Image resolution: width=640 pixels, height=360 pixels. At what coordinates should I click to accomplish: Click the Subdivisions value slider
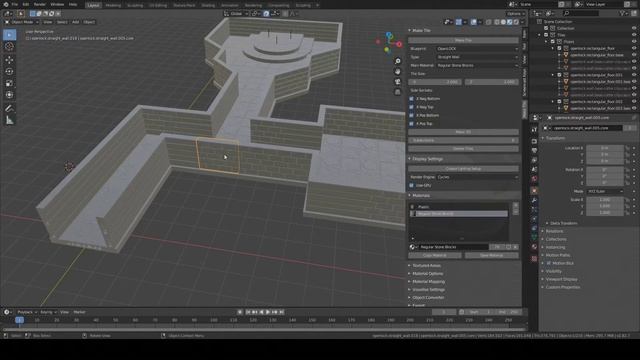463,140
